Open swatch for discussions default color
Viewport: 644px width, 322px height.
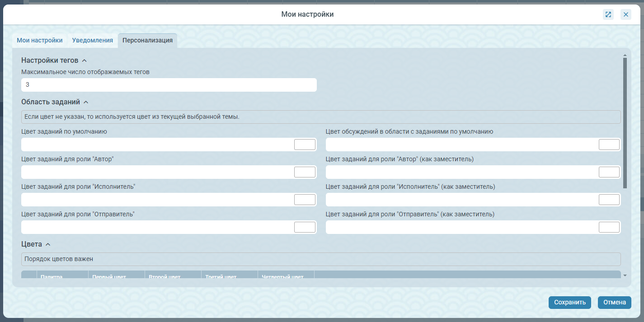click(609, 145)
